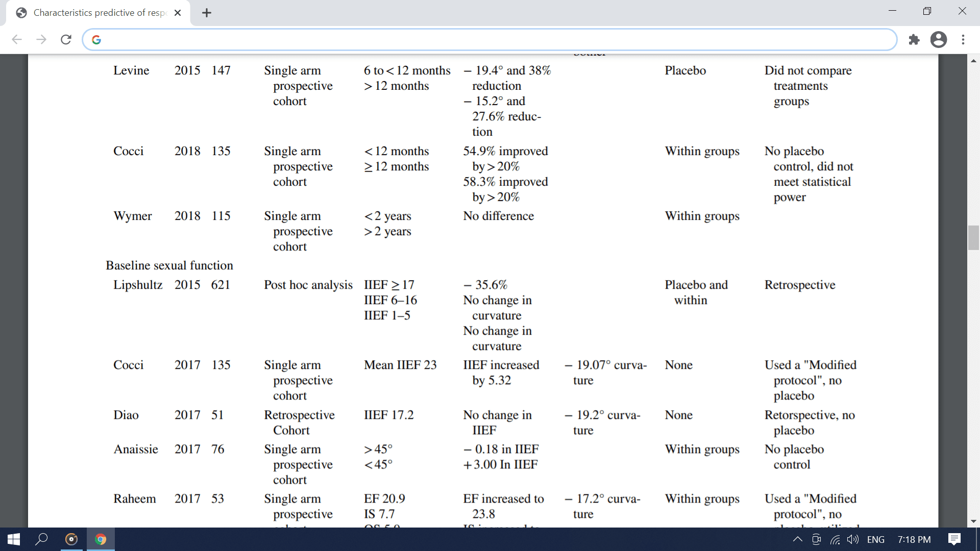
Task: Click the browser forward arrow
Action: pos(41,40)
